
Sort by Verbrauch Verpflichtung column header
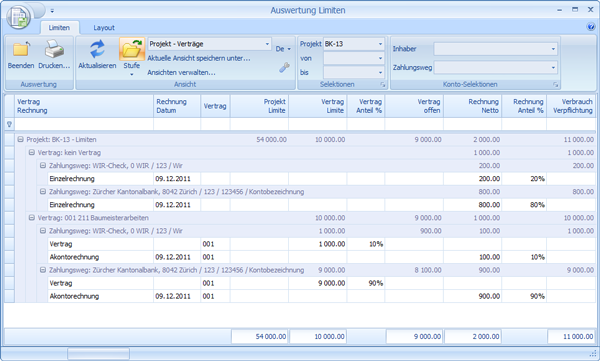point(571,106)
